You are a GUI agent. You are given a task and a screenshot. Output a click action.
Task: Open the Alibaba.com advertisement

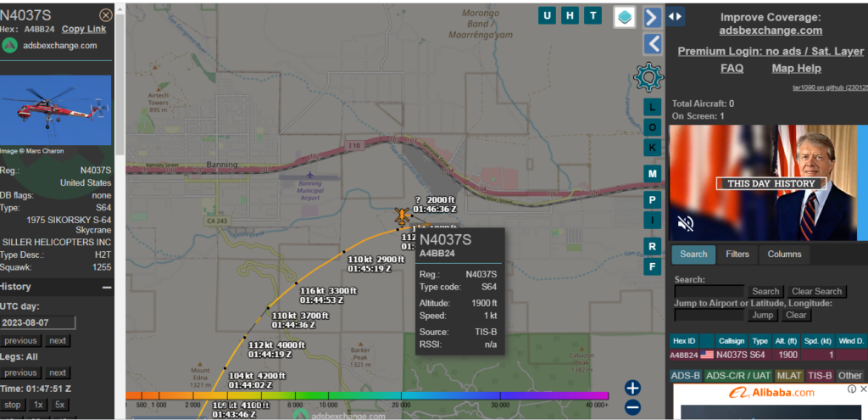[771, 401]
